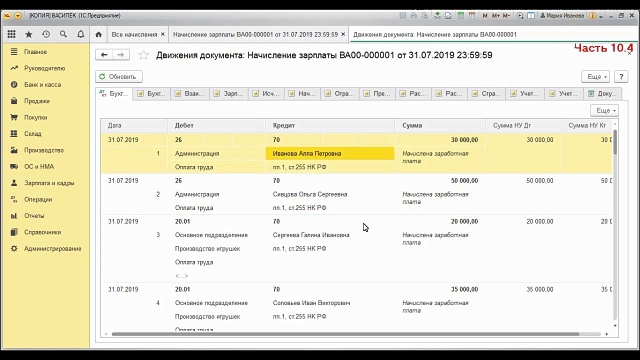
Task: Expand the Еще dropdown above the table
Action: coord(604,110)
